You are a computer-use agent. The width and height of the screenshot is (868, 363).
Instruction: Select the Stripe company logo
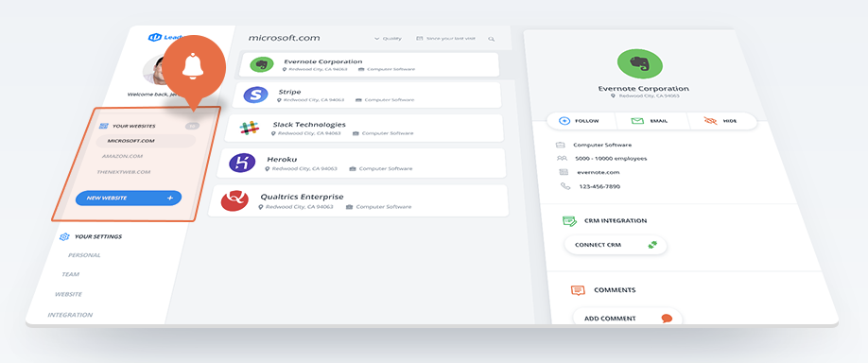click(x=255, y=95)
